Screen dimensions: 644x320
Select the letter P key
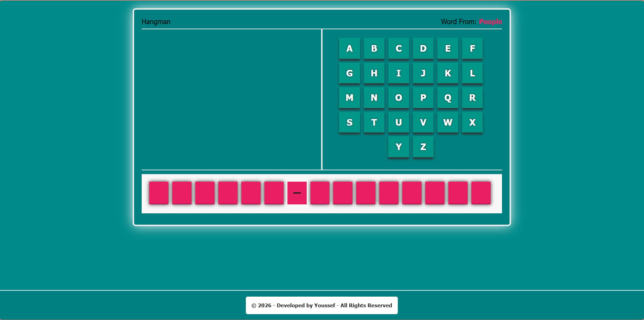[x=423, y=98]
